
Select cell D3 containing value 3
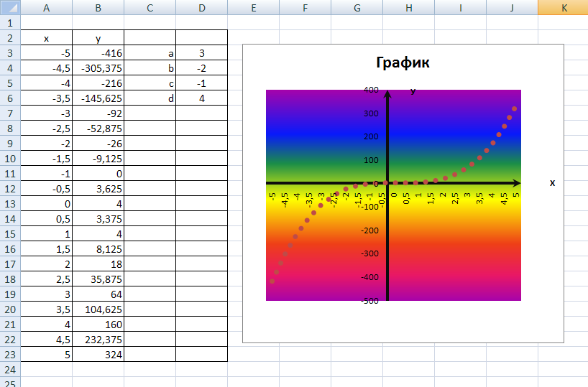point(201,53)
